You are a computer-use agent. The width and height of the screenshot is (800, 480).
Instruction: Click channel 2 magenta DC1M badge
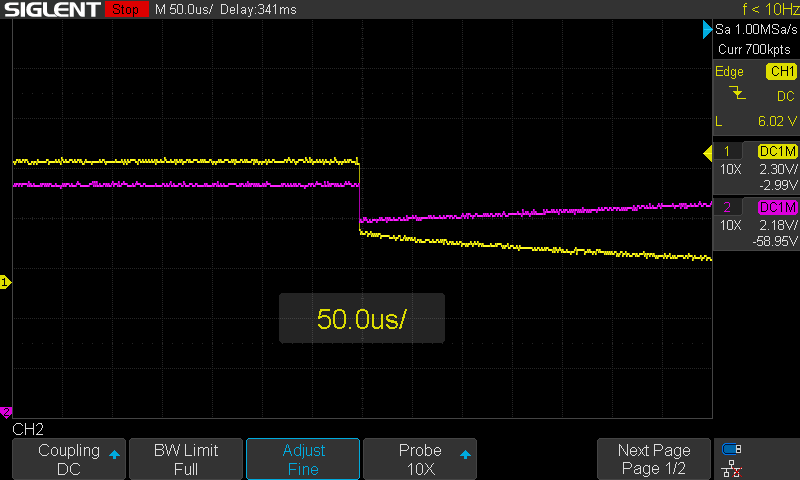(x=778, y=207)
